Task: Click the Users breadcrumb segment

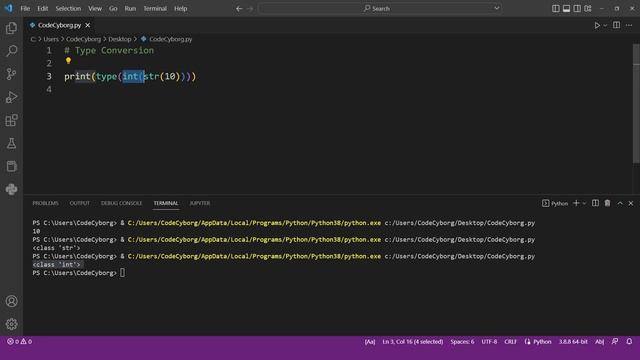Action: pos(51,39)
